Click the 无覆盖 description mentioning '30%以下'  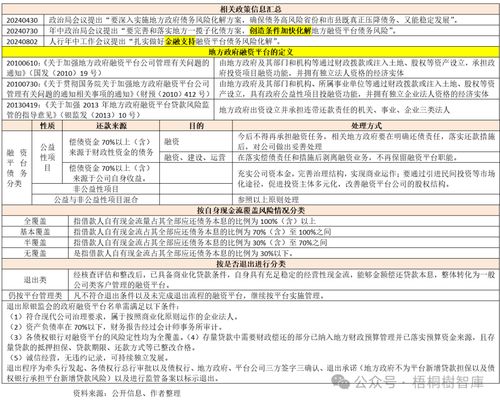[x=284, y=253]
